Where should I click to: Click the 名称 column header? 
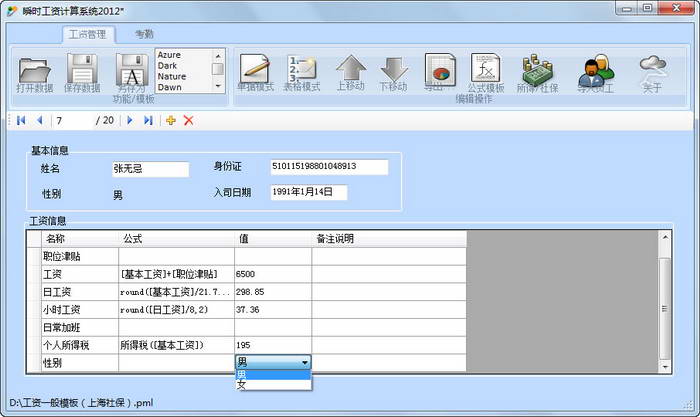[80, 239]
